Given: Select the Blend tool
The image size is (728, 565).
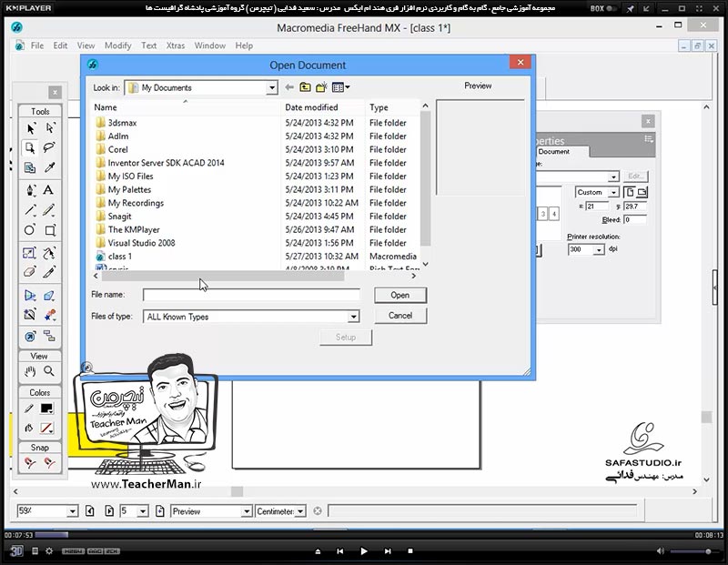Looking at the screenshot, I should (x=49, y=315).
